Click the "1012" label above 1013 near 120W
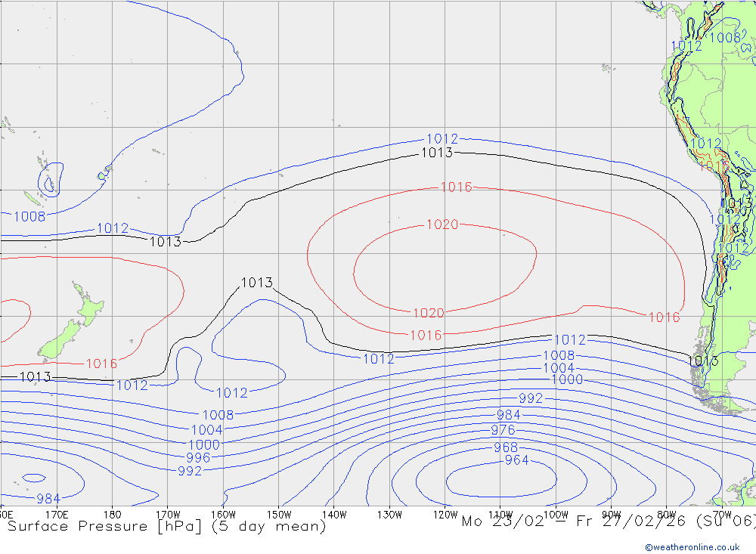Viewport: 756px width, 554px height. click(x=442, y=139)
